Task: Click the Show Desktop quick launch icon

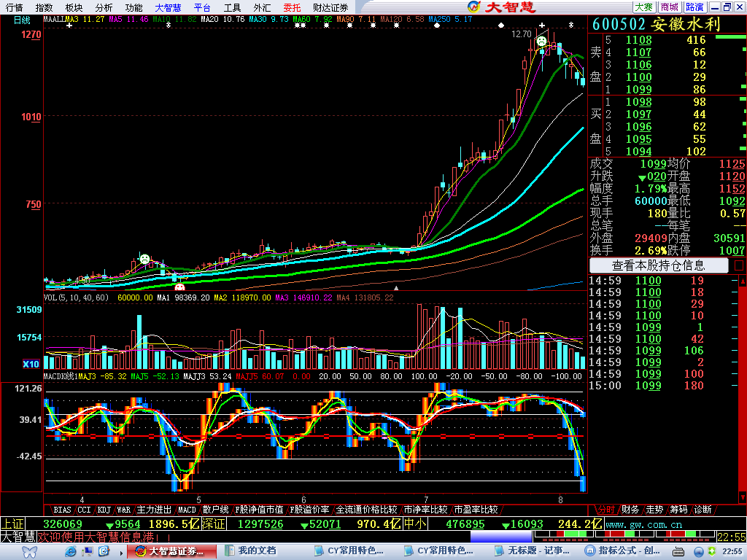Action: coord(88,551)
